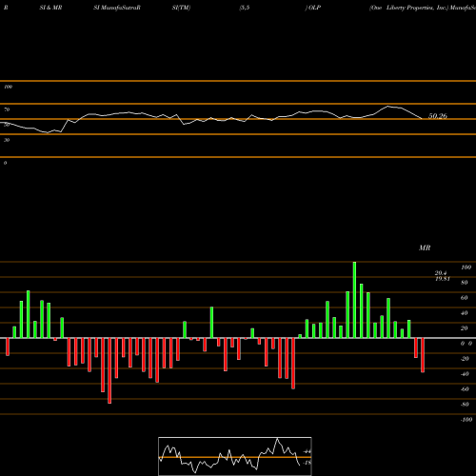Screen dimensions: 476x476
Task: Click the MR heading label
Action: (425, 248)
